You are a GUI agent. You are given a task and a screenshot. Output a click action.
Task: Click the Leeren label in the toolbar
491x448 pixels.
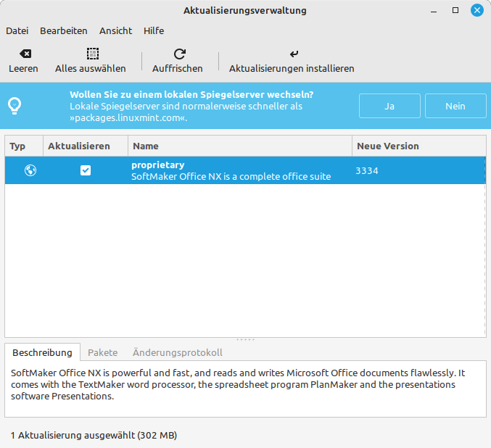23,69
